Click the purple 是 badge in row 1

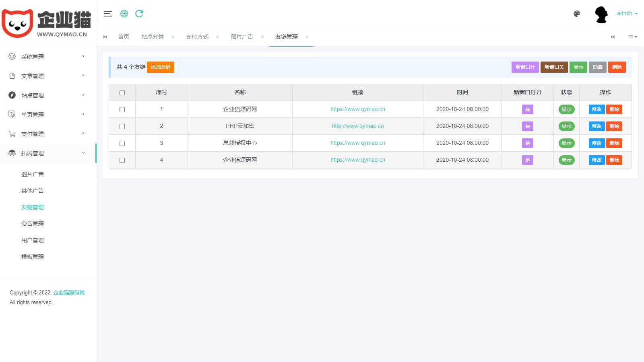tap(527, 109)
